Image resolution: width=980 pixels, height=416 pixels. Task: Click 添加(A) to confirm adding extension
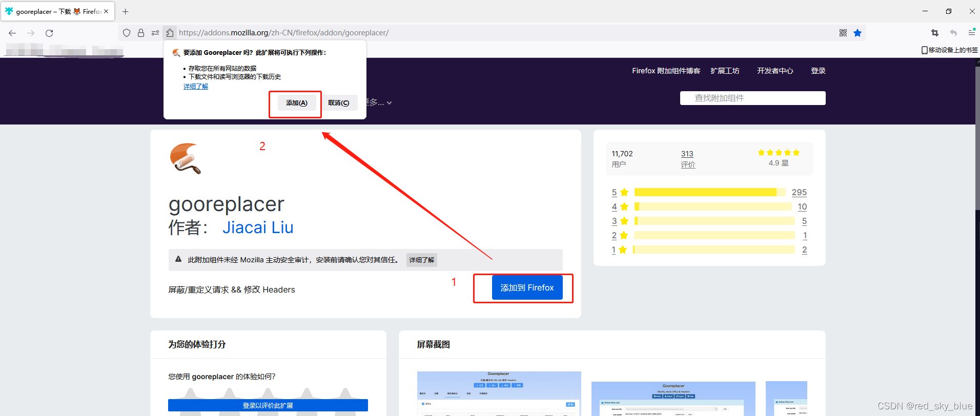(297, 103)
